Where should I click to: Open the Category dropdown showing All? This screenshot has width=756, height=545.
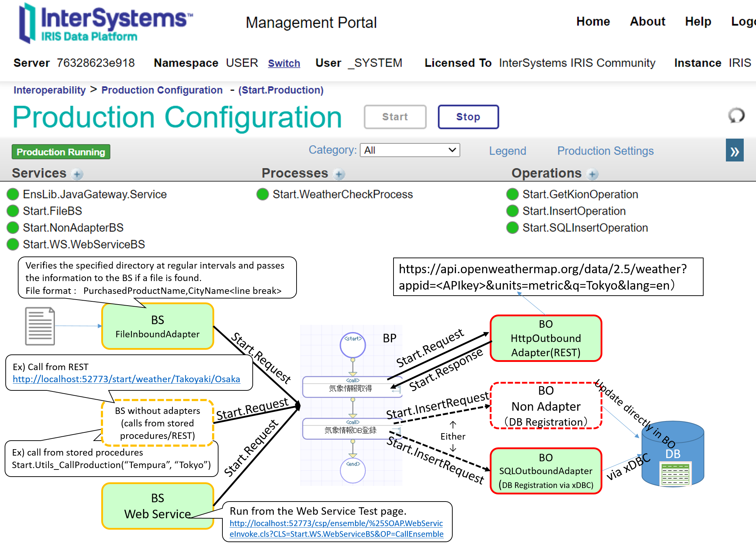[410, 150]
